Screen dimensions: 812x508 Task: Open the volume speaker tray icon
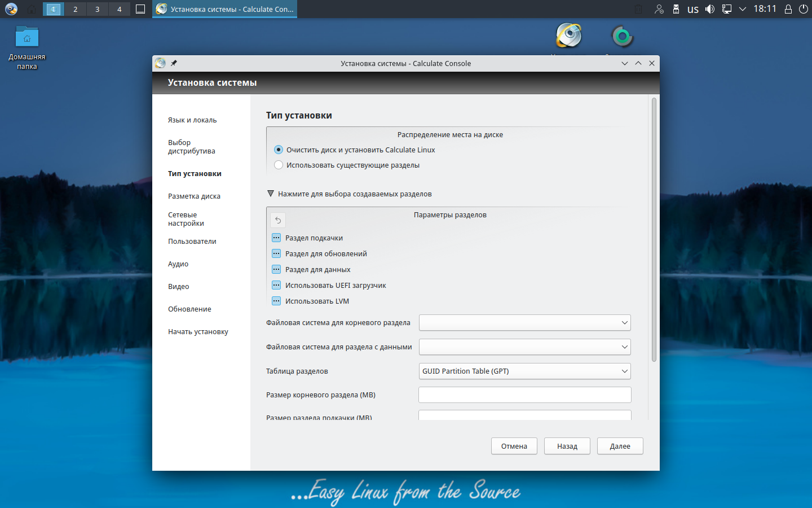pyautogui.click(x=710, y=9)
